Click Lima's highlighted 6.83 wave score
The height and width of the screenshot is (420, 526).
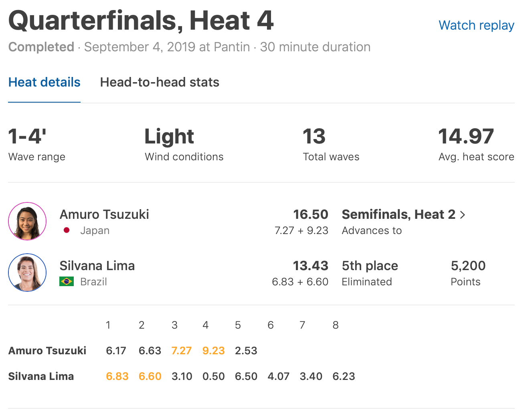pyautogui.click(x=117, y=376)
